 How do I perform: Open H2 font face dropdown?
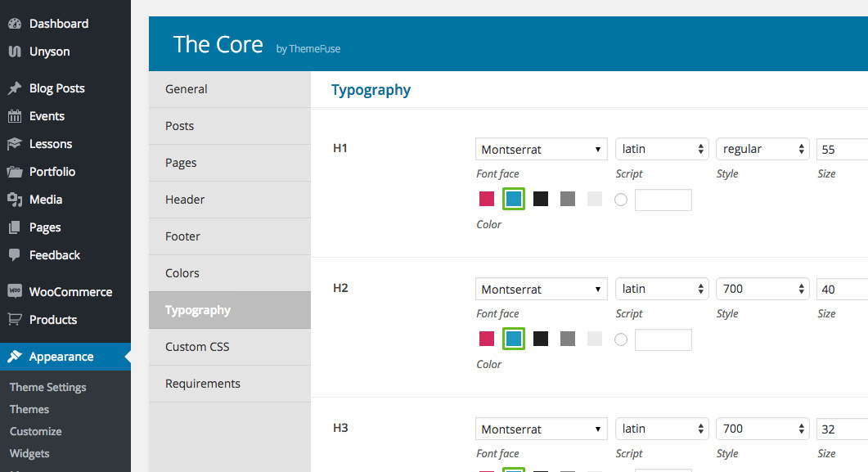(x=542, y=290)
